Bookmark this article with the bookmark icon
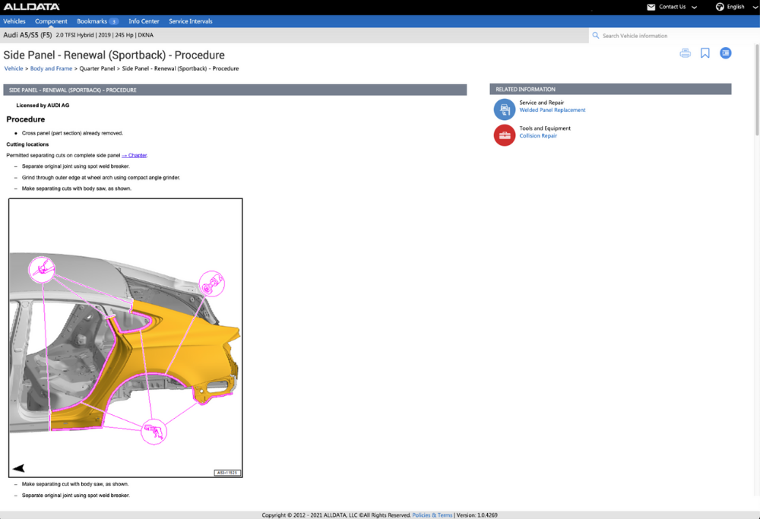 pos(705,52)
